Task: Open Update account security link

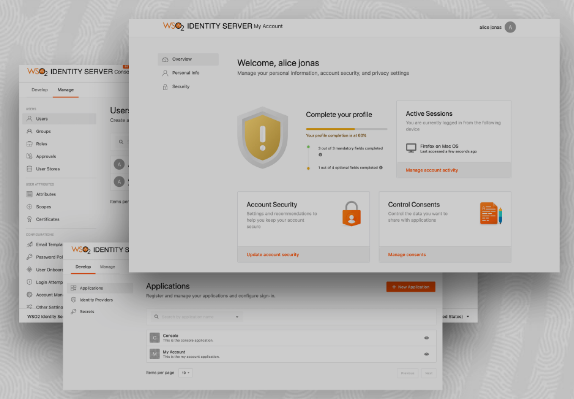Action: coord(273,255)
